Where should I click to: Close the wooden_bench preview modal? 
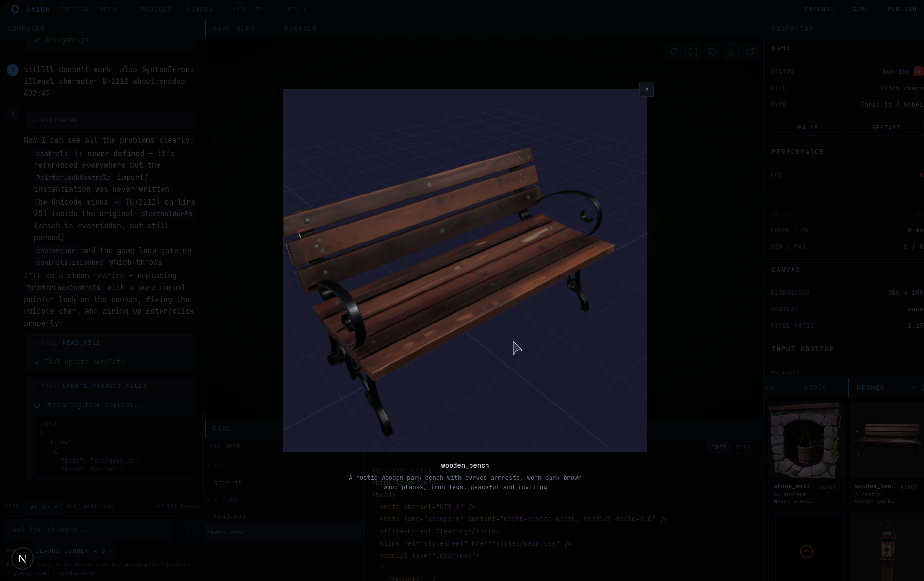[x=646, y=89]
